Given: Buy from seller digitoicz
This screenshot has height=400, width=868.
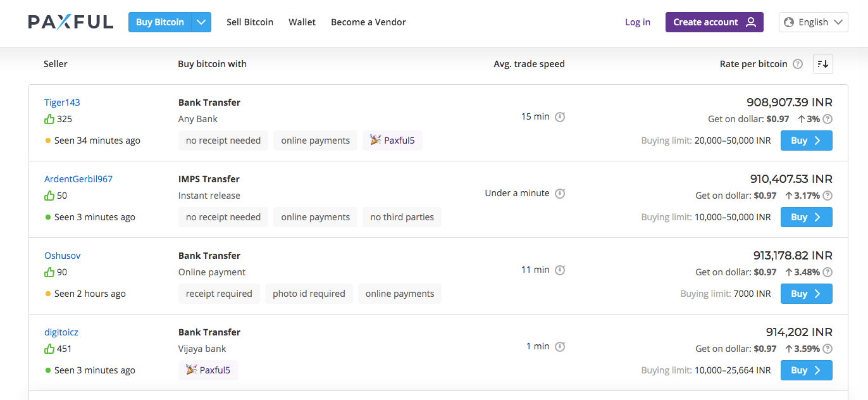Looking at the screenshot, I should click(x=806, y=370).
